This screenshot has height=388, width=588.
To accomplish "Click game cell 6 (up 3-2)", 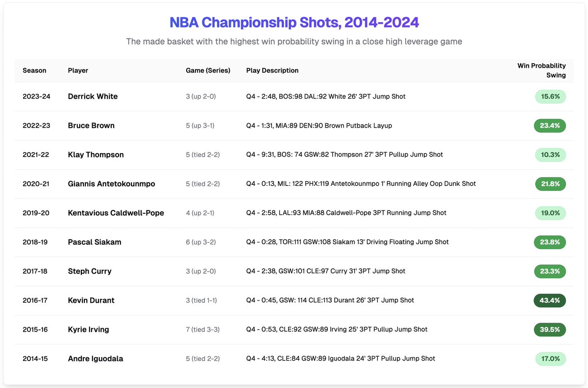I will click(201, 242).
